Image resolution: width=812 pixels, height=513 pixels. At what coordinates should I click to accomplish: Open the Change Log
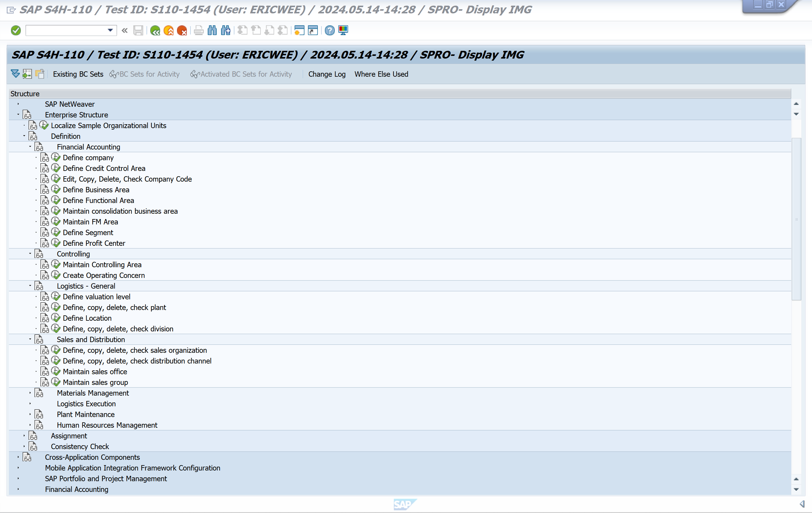click(x=326, y=74)
